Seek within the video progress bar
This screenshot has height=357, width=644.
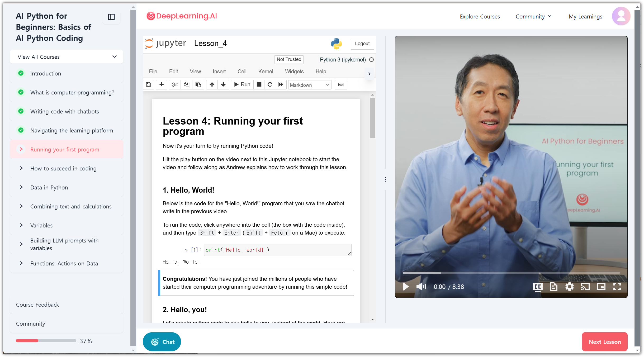point(511,273)
